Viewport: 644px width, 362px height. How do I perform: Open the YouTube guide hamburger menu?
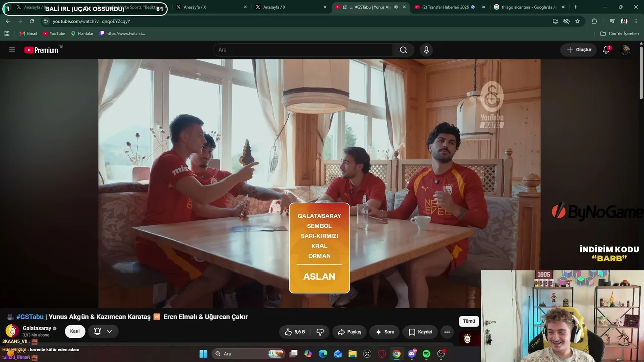(x=12, y=50)
